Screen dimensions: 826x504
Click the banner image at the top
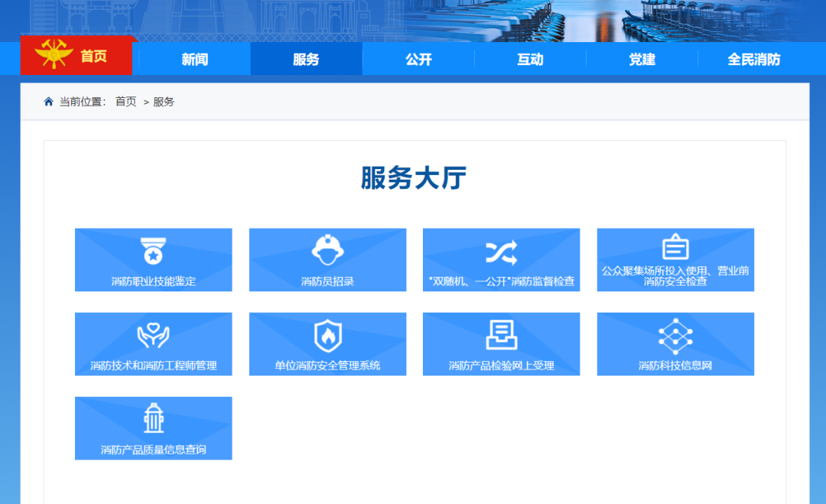[x=413, y=18]
